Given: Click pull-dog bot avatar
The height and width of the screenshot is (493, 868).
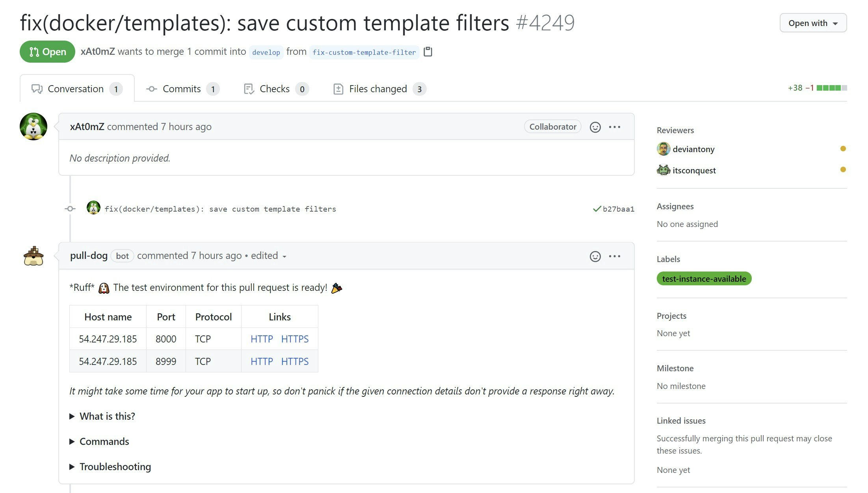Looking at the screenshot, I should tap(33, 256).
